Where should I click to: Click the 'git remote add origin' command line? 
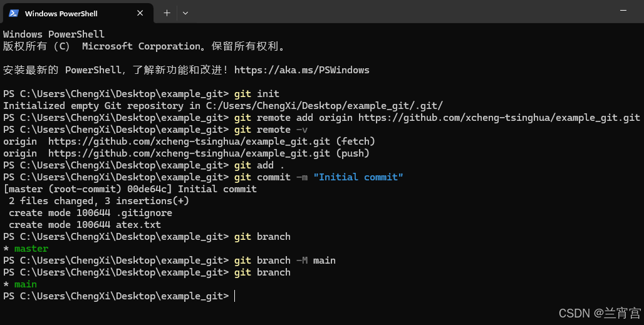click(x=321, y=118)
